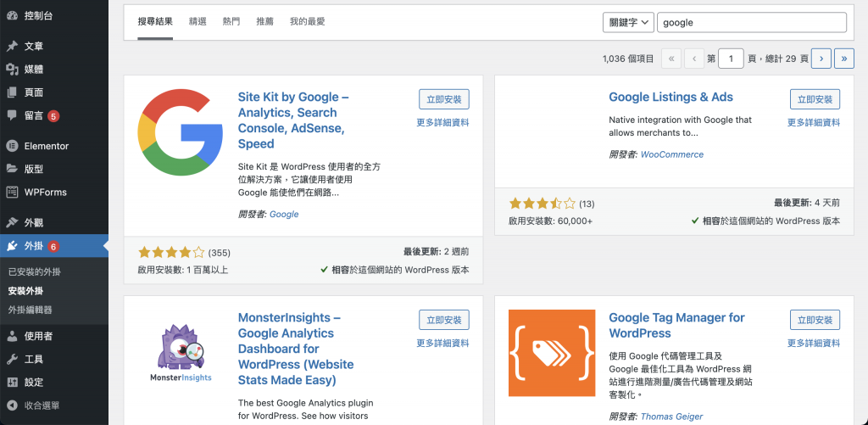Click the paintbrush icon next to 外觀
The height and width of the screenshot is (425, 868).
pyautogui.click(x=12, y=223)
